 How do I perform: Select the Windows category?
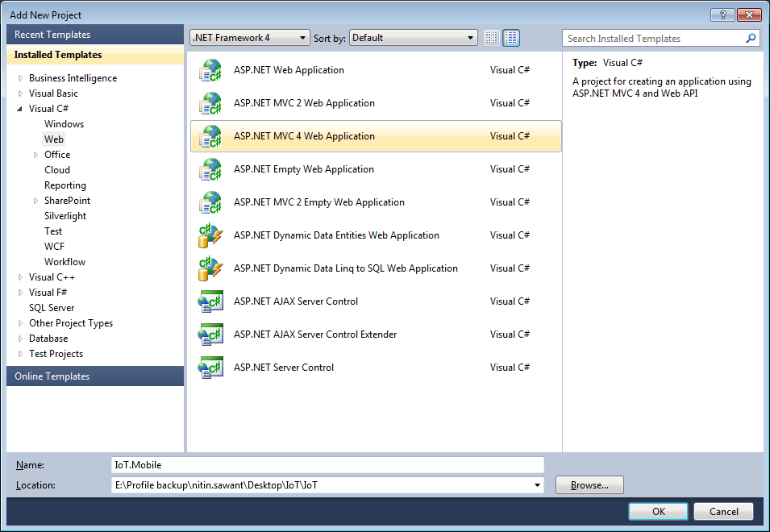[64, 124]
